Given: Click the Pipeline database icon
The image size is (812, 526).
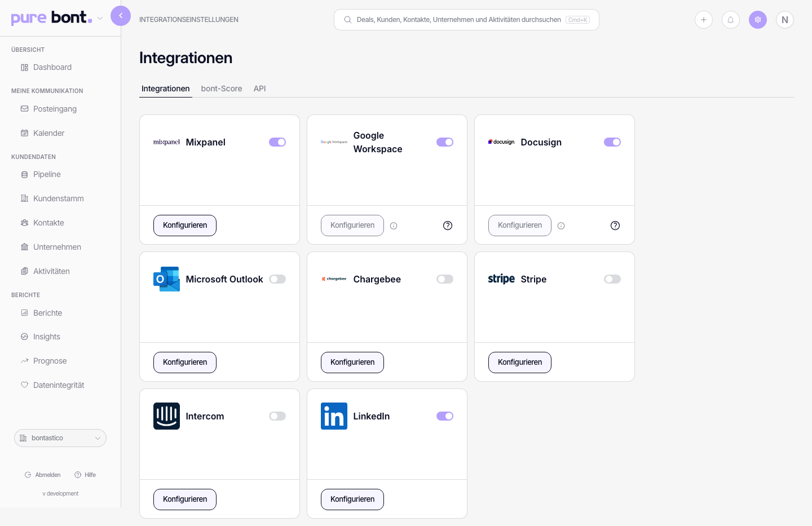Looking at the screenshot, I should [x=24, y=175].
